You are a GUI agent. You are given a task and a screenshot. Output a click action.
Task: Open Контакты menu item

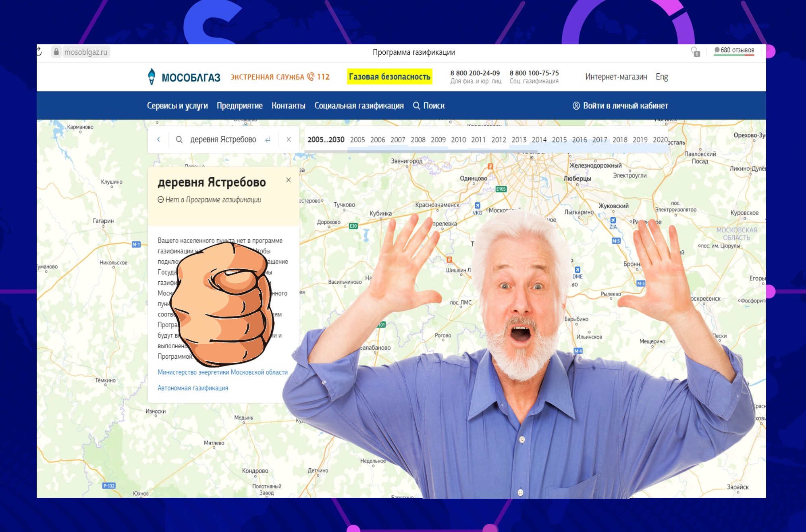[x=288, y=106]
